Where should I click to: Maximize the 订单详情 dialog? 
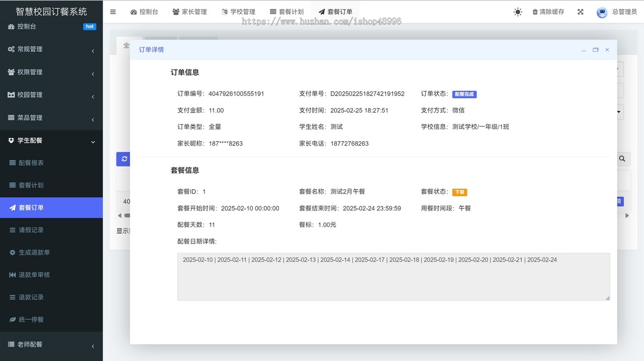point(595,50)
